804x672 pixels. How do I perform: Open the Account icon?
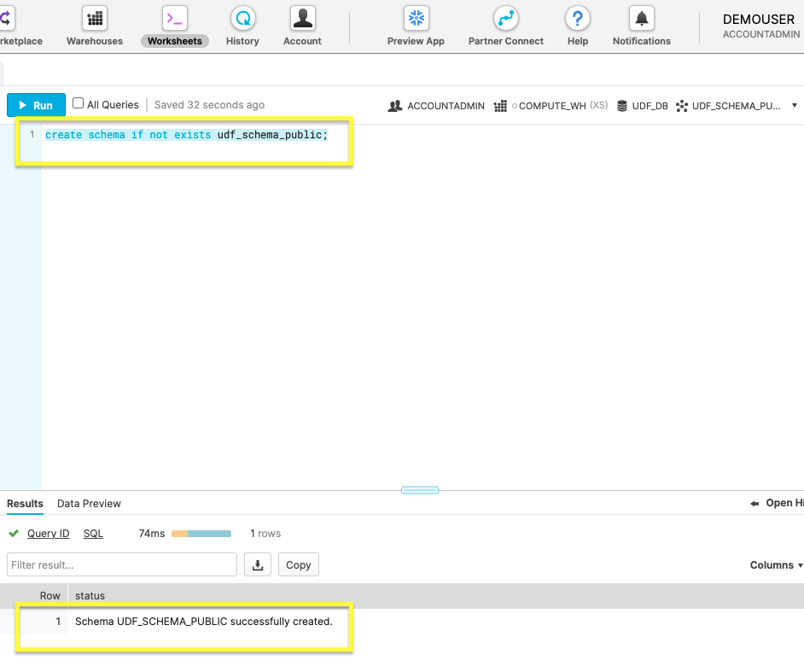click(302, 18)
